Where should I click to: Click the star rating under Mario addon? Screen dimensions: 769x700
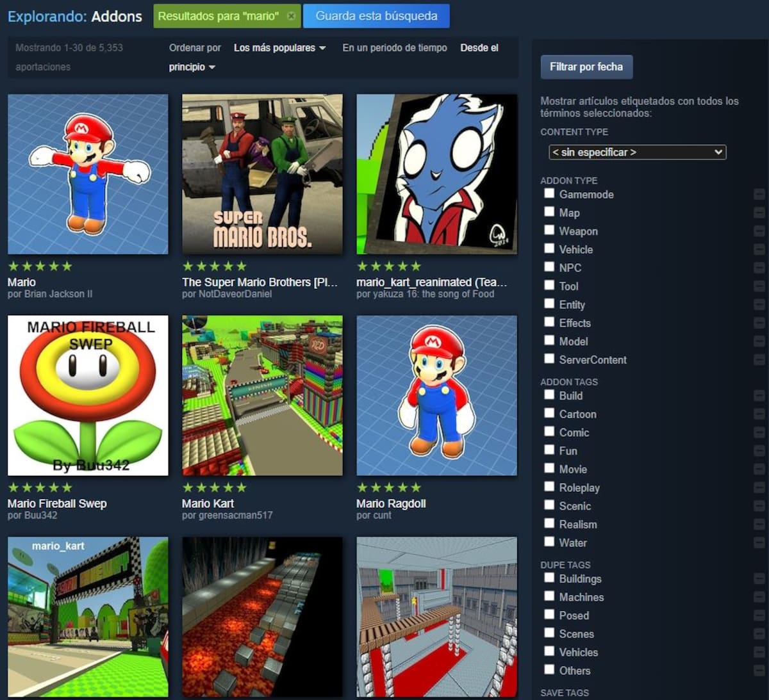[40, 266]
